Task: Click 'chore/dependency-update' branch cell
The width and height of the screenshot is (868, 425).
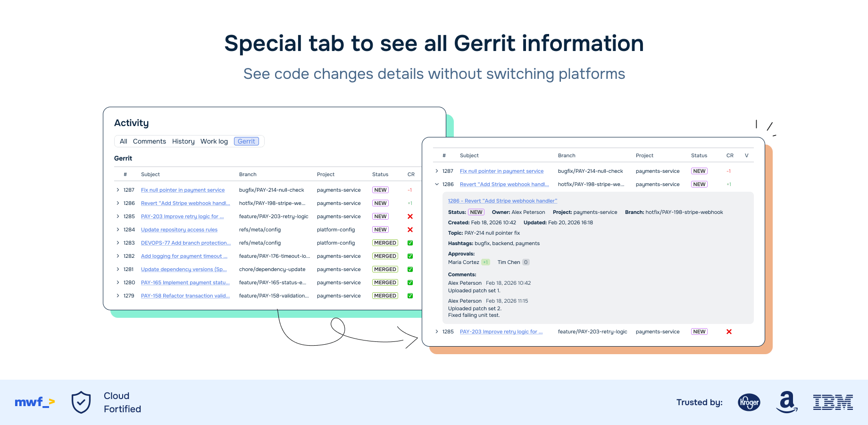Action: click(x=272, y=269)
